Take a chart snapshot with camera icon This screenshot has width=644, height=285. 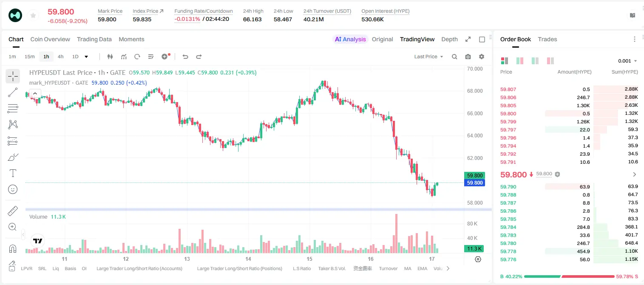pos(468,57)
